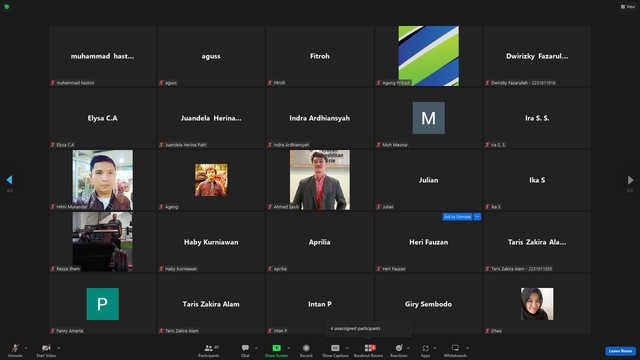Screen dimensions: 640x360
Task: Click Ask to Unmute for Heri Fauzan
Action: (x=458, y=217)
